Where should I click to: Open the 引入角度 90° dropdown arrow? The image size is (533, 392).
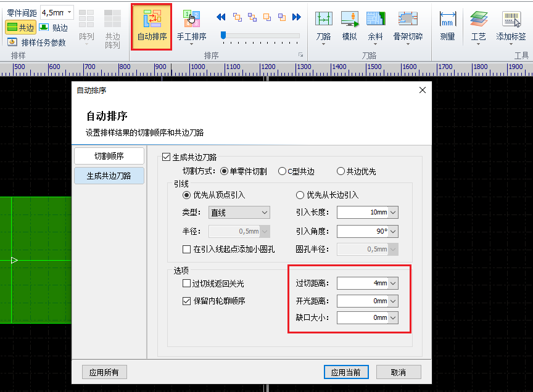coord(393,232)
